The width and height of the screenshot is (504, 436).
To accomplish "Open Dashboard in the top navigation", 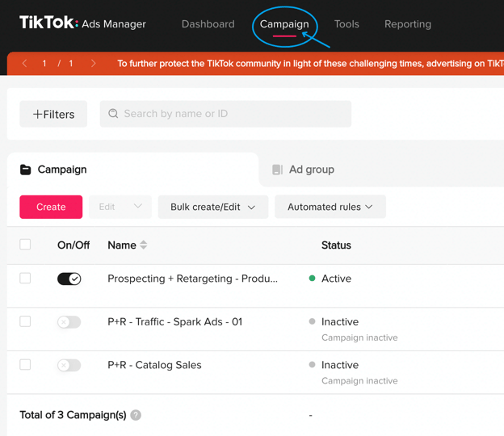I will point(208,24).
